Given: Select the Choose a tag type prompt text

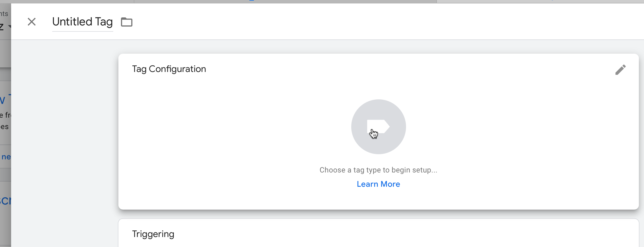Looking at the screenshot, I should pos(378,170).
